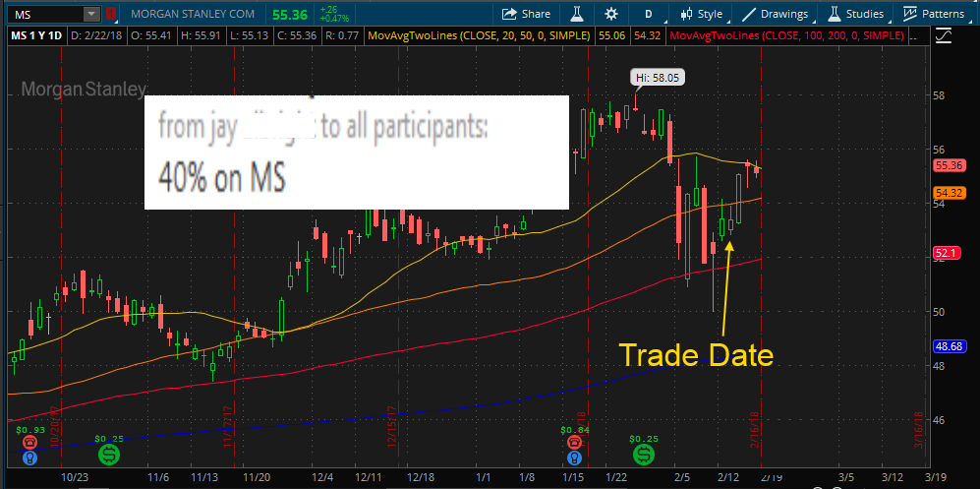Click the $0.25 dividend icon near 1/22
The width and height of the screenshot is (980, 489).
644,454
